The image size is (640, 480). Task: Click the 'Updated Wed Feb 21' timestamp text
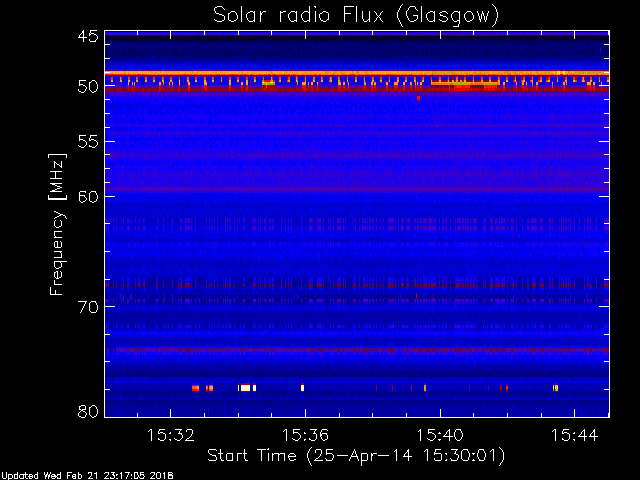click(x=87, y=476)
